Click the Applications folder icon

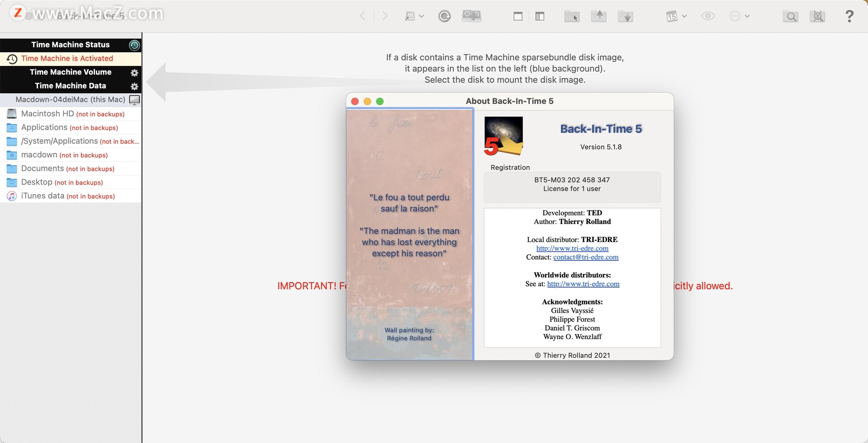pyautogui.click(x=12, y=128)
